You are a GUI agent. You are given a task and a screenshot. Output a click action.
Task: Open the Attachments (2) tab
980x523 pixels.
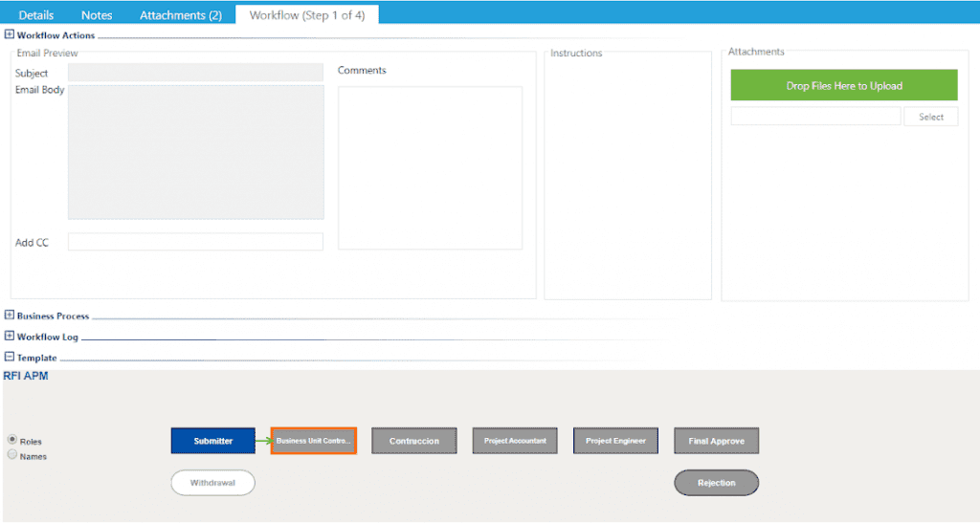click(x=181, y=15)
